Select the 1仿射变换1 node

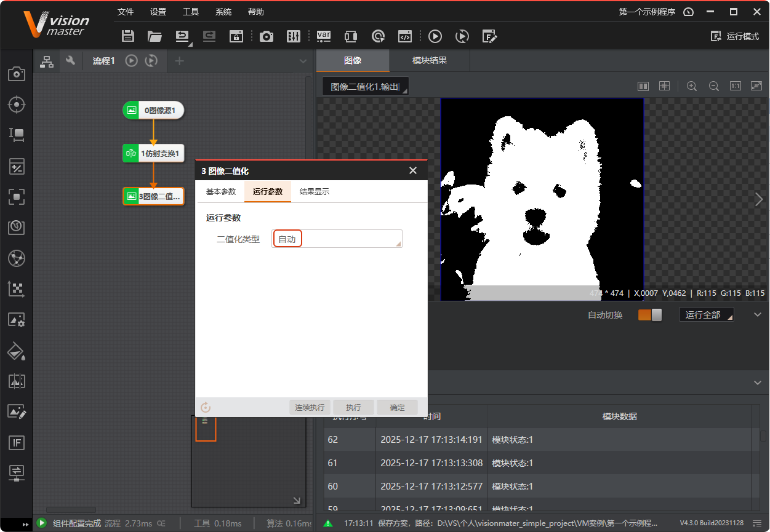[153, 153]
